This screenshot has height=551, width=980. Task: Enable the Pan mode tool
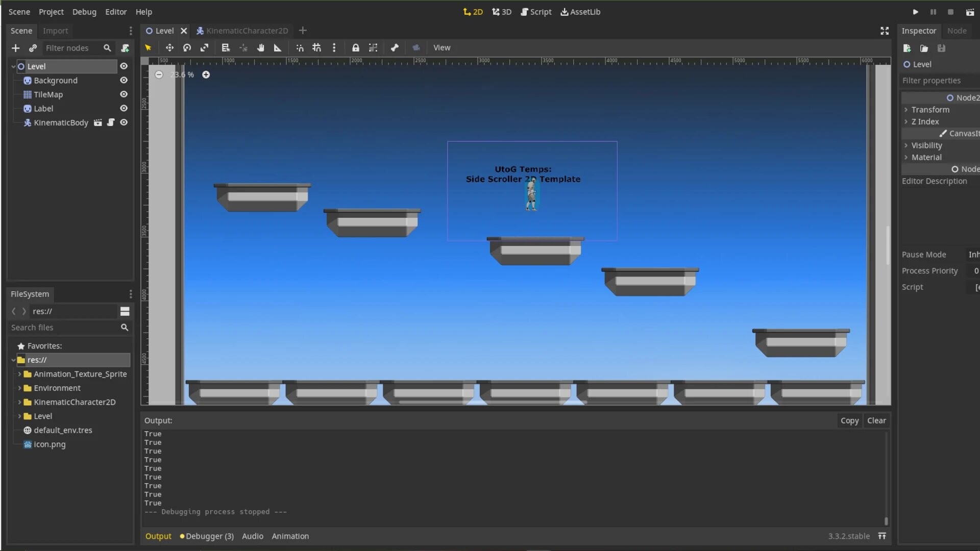coord(260,47)
